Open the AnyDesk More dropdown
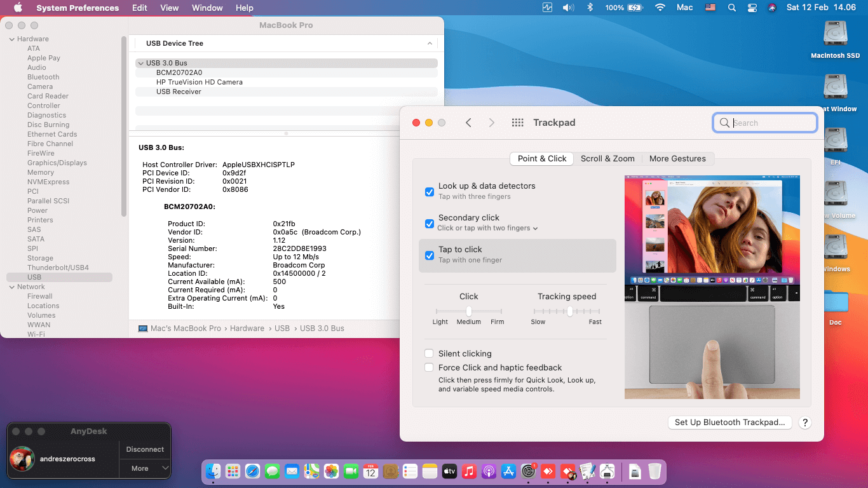The image size is (868, 488). (x=145, y=468)
